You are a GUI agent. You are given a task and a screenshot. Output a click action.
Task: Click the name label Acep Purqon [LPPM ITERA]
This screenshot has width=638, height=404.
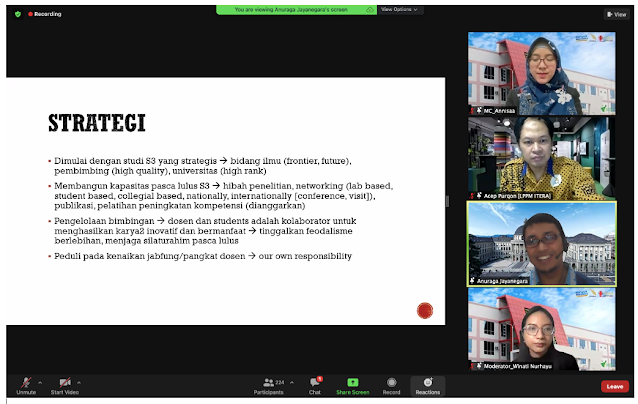[x=517, y=196]
